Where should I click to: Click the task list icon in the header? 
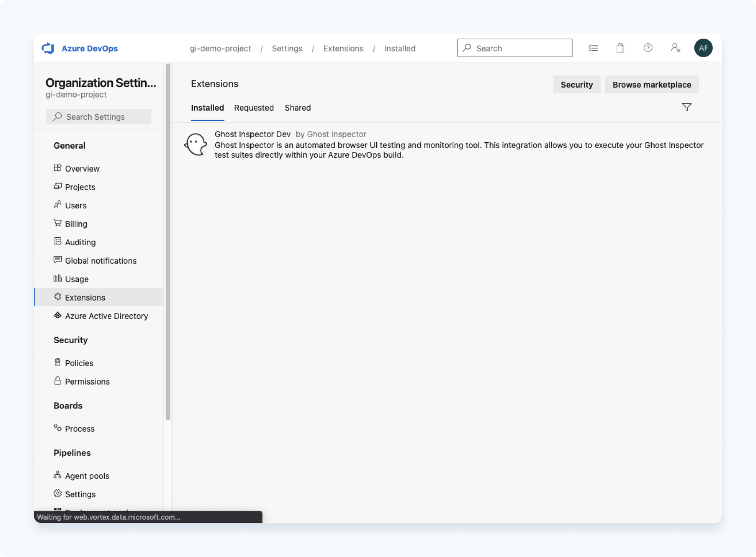point(593,48)
